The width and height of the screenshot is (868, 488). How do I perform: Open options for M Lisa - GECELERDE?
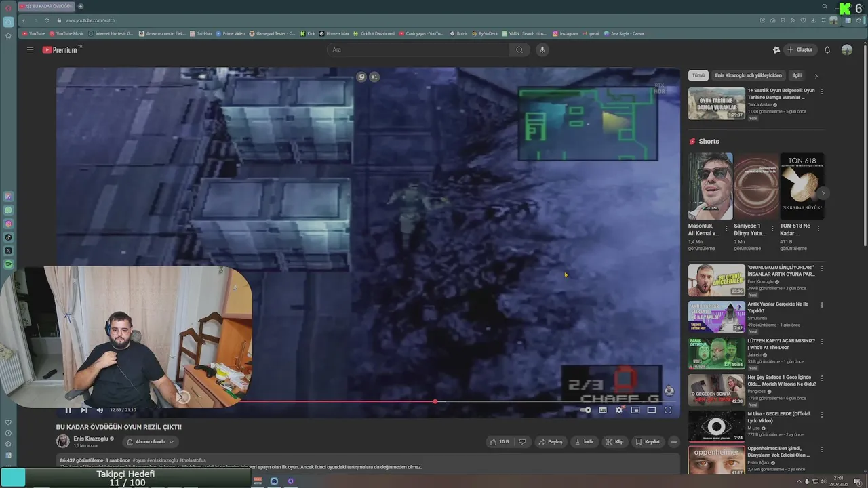(x=822, y=415)
